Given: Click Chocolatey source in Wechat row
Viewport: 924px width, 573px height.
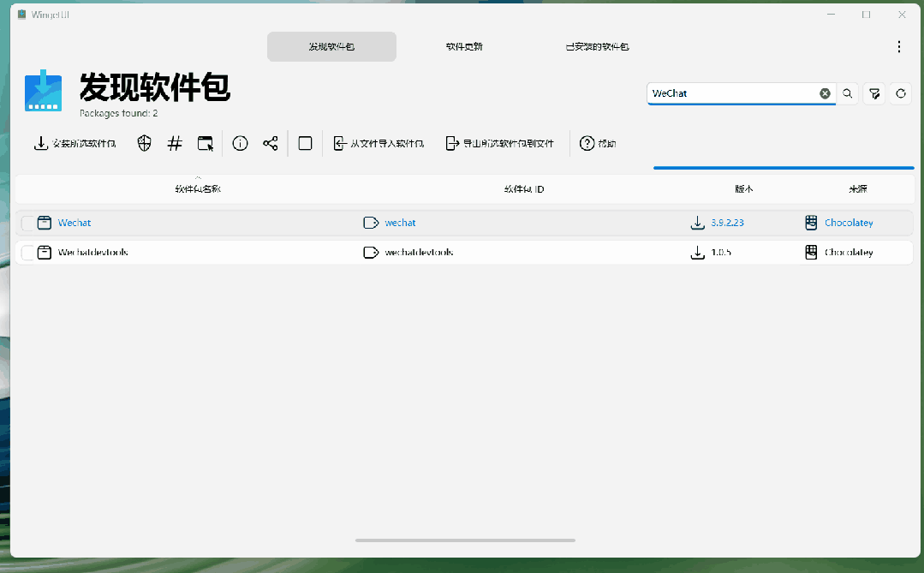Looking at the screenshot, I should pos(849,223).
